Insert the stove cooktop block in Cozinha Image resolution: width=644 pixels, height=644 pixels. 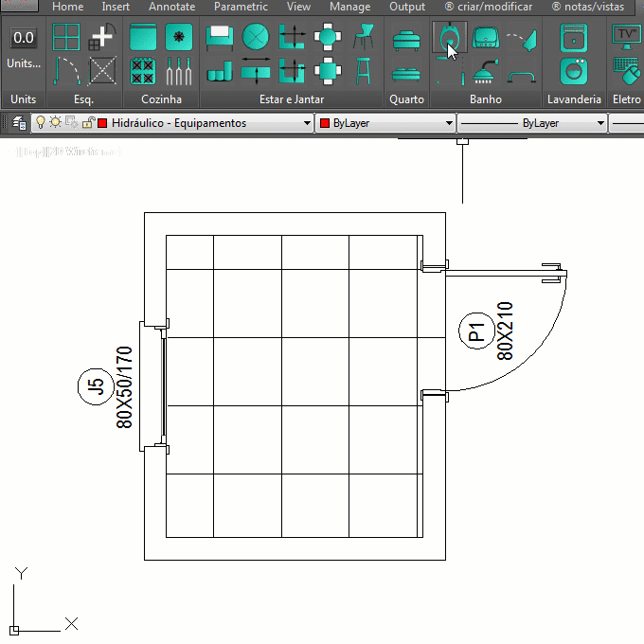pos(143,71)
